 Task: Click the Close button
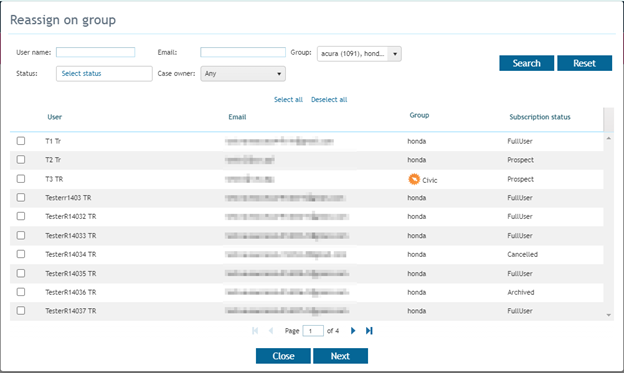tap(283, 356)
